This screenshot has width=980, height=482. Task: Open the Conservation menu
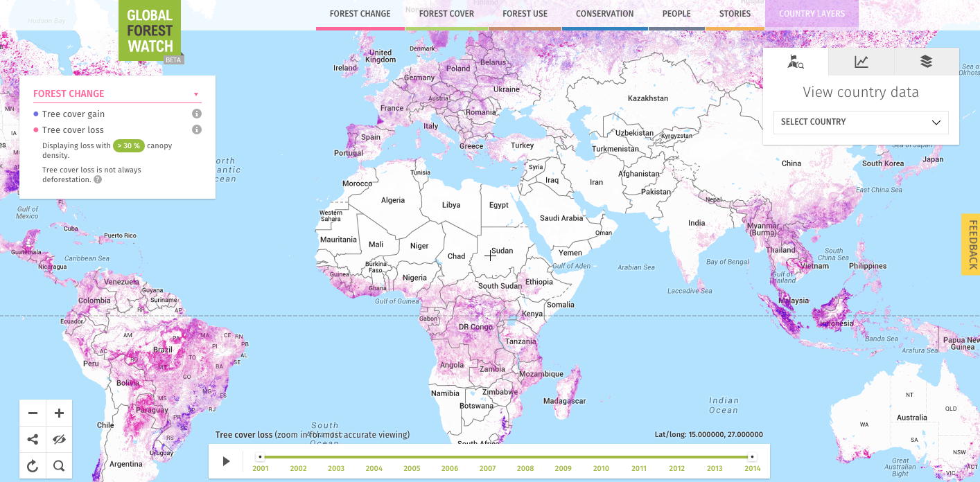pos(604,14)
